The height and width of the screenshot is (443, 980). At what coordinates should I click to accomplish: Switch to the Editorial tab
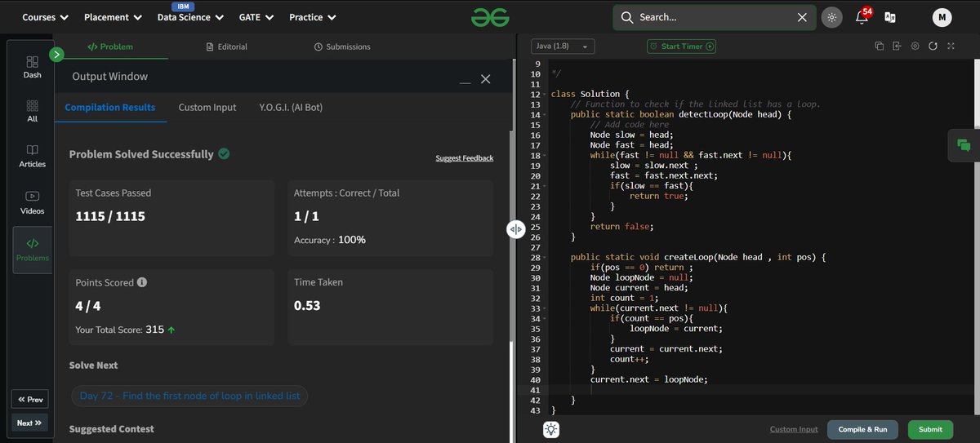point(227,47)
